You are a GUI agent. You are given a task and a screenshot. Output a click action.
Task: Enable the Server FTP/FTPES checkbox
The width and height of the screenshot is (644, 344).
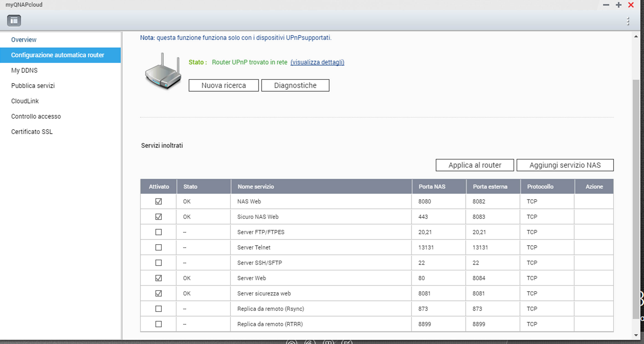click(x=158, y=232)
